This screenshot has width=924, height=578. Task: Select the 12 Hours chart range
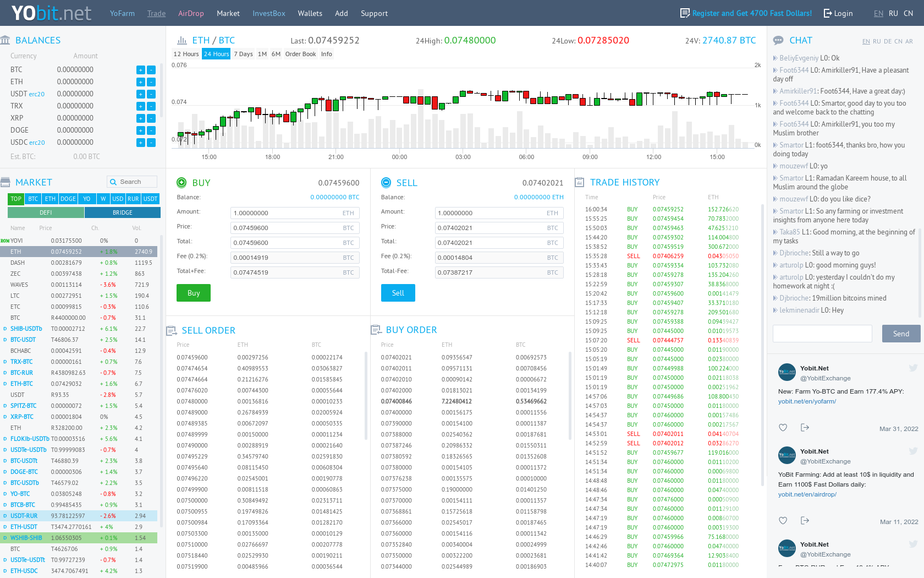186,54
